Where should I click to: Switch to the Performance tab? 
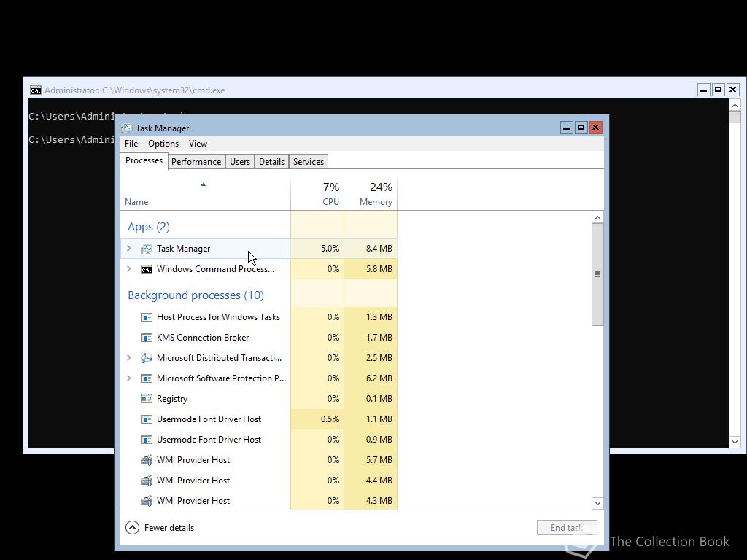click(x=196, y=162)
